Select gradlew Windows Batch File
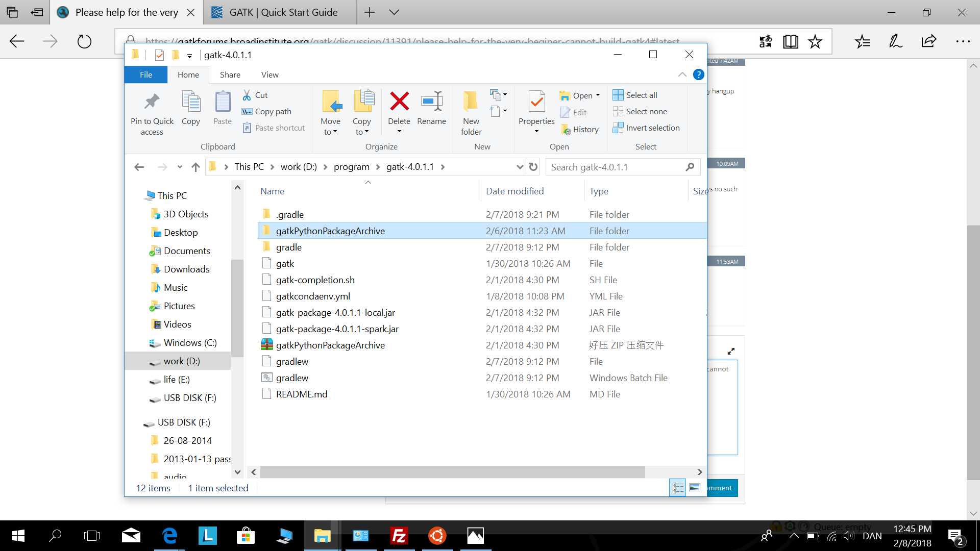Screen dimensions: 980x551 (x=292, y=378)
